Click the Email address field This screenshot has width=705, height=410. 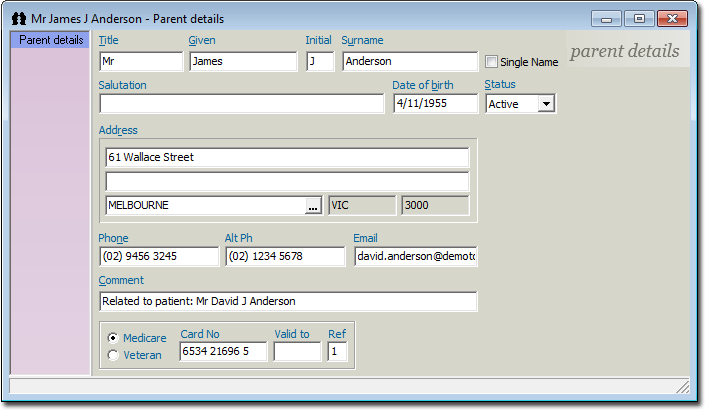[415, 257]
